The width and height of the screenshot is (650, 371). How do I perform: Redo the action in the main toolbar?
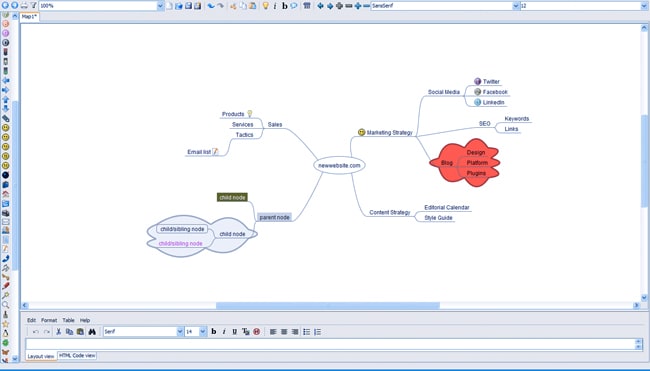click(221, 6)
